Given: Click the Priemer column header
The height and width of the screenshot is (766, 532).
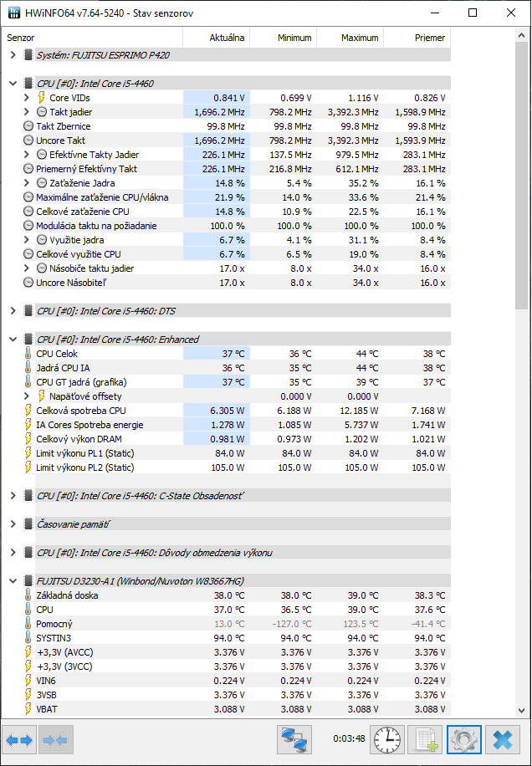Looking at the screenshot, I should pyautogui.click(x=417, y=38).
